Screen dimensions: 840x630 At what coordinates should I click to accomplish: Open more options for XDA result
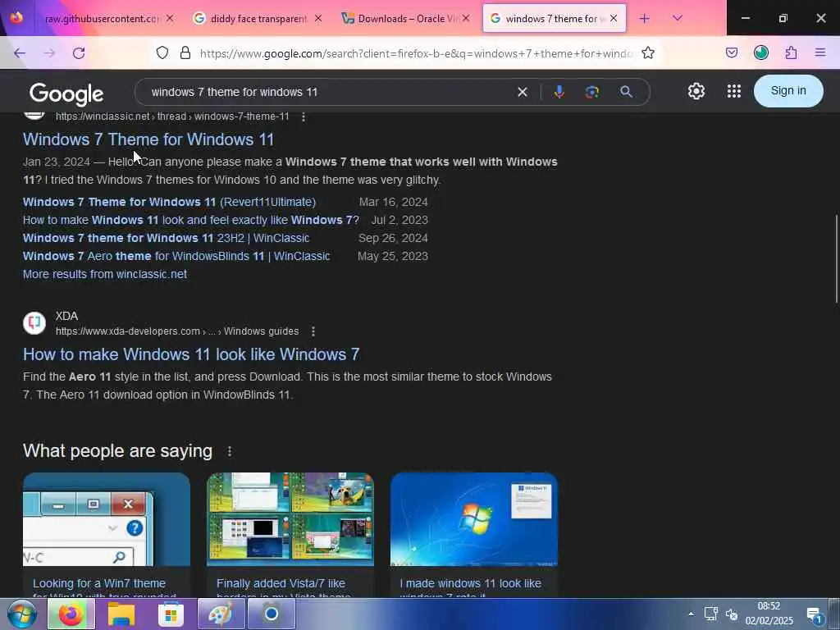pos(313,331)
